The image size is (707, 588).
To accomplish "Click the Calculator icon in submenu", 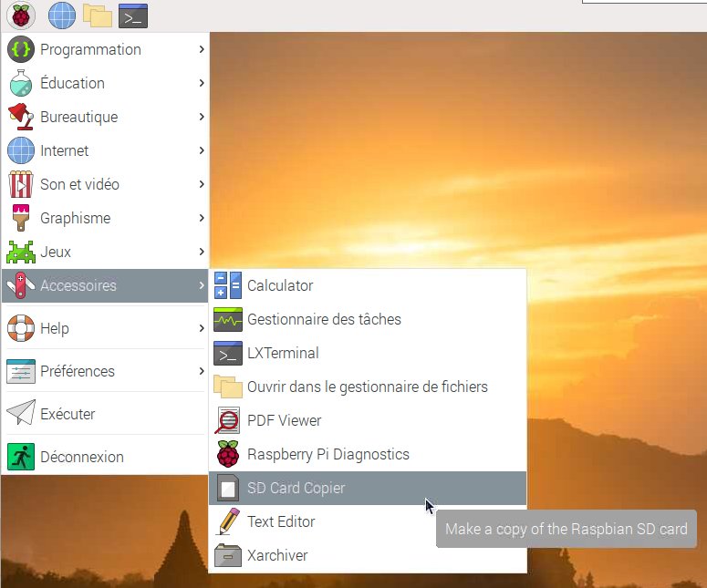I will [228, 285].
